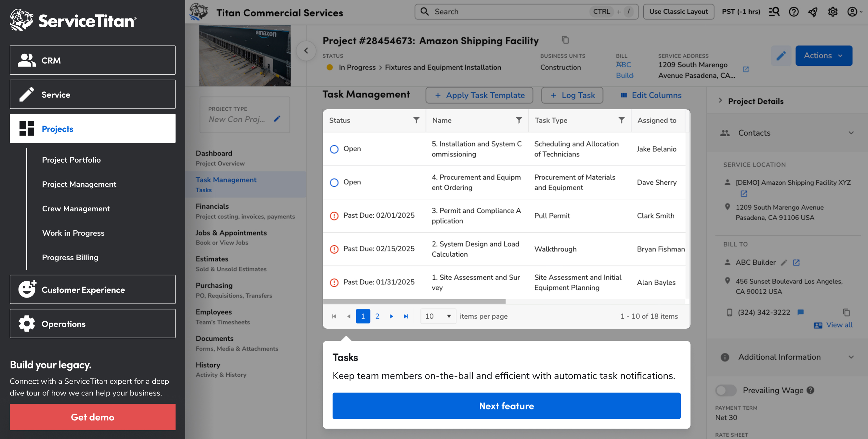Open service address external link icon

point(745,70)
